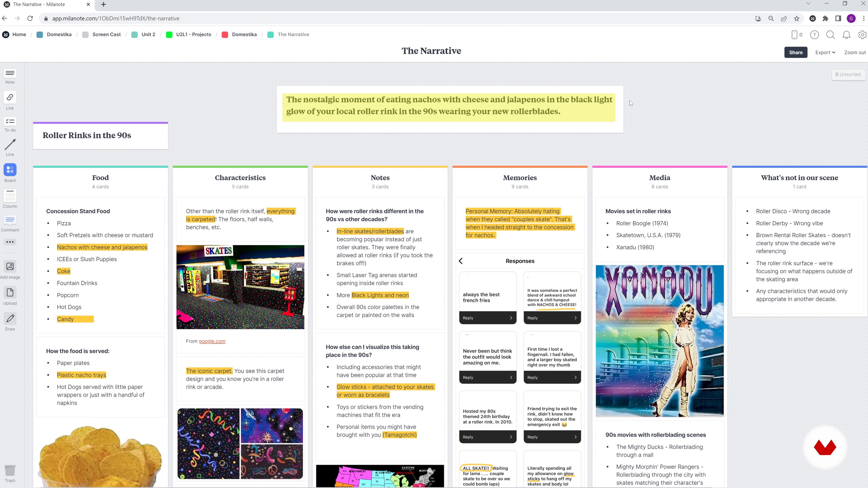Close The Narrative browser tab
This screenshot has width=868, height=488.
[88, 4]
